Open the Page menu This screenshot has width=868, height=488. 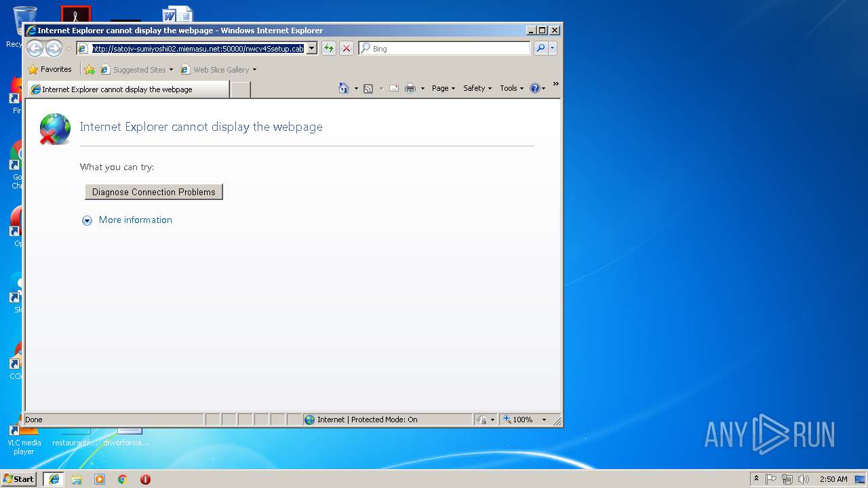tap(443, 88)
